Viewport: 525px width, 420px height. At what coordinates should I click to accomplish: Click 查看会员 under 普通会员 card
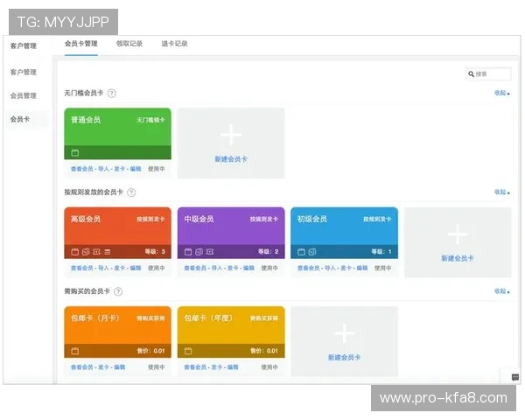coord(82,169)
